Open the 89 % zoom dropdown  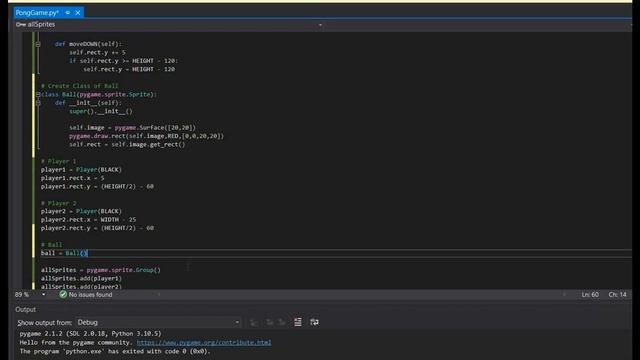tap(43, 295)
